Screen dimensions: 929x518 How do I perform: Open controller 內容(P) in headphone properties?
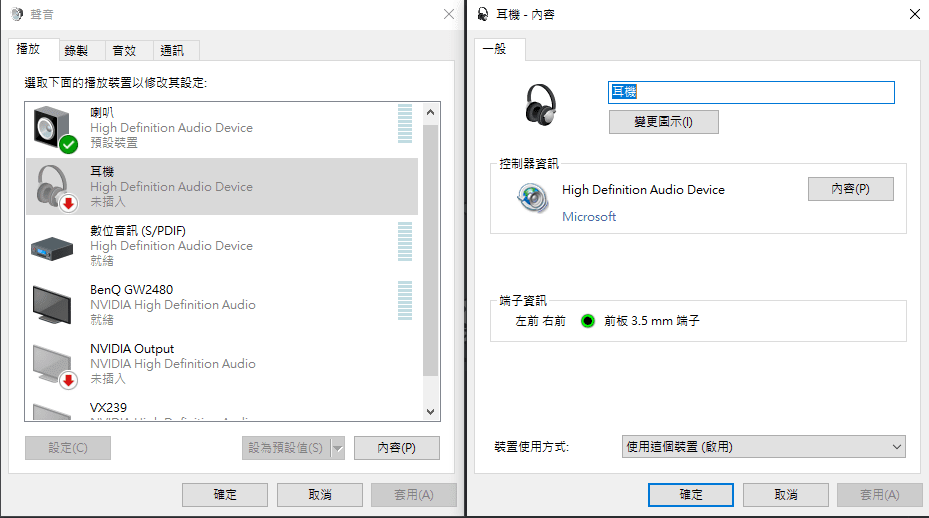pos(851,189)
